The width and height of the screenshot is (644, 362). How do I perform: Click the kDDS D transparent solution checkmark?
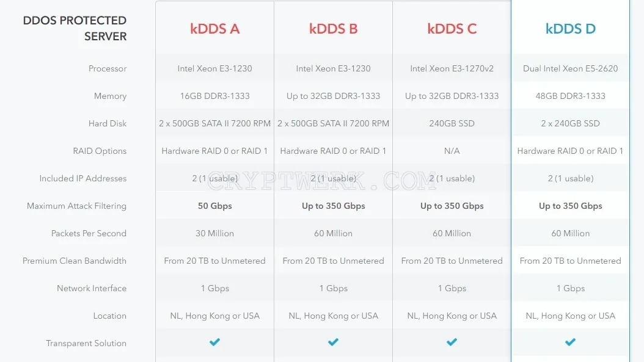(x=571, y=342)
